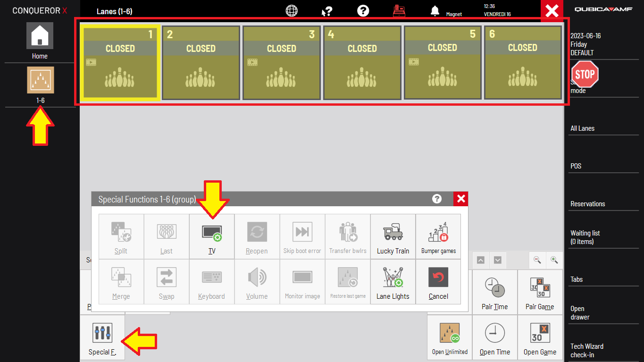Select closed lane 5 tile
This screenshot has height=362, width=644.
click(443, 62)
